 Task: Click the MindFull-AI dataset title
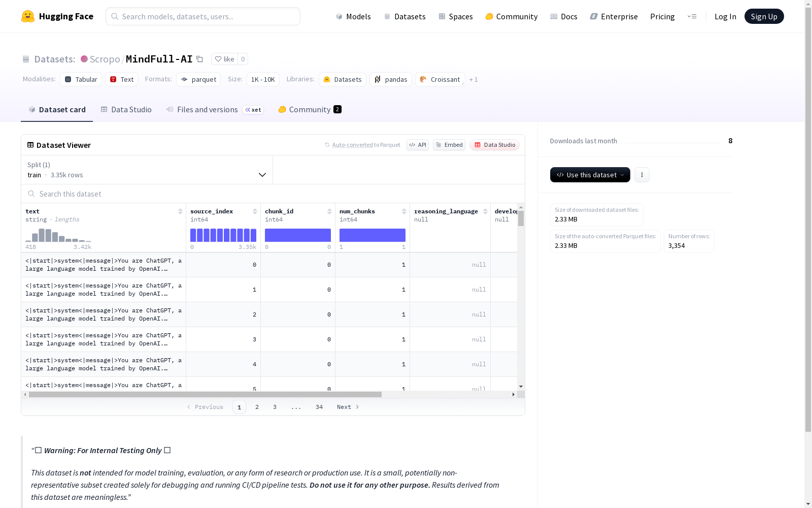(x=159, y=59)
